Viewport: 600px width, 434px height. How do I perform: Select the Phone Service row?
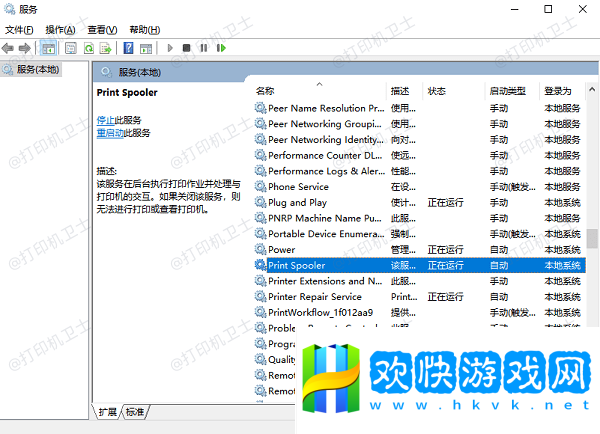point(420,187)
